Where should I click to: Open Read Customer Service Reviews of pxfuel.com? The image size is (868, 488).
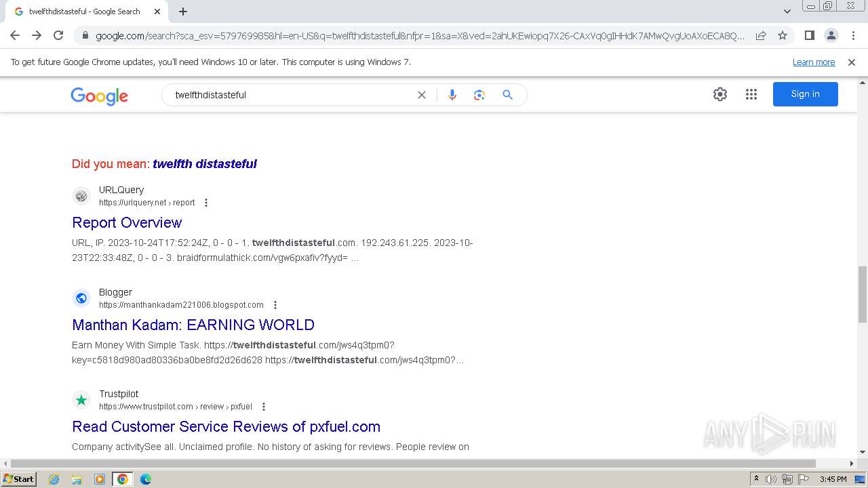pos(226,426)
